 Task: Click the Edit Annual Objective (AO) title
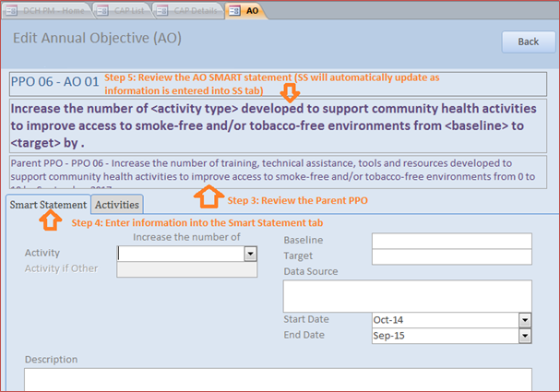(x=97, y=38)
